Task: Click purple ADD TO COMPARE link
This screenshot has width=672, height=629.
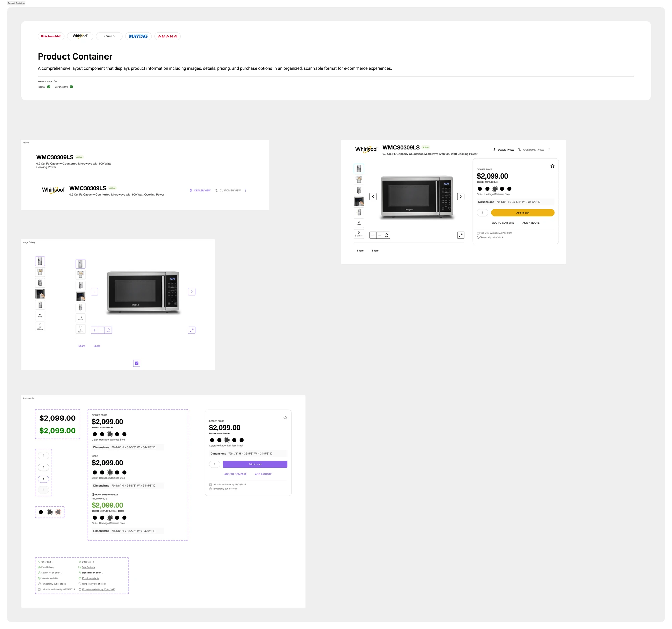Action: 236,474
